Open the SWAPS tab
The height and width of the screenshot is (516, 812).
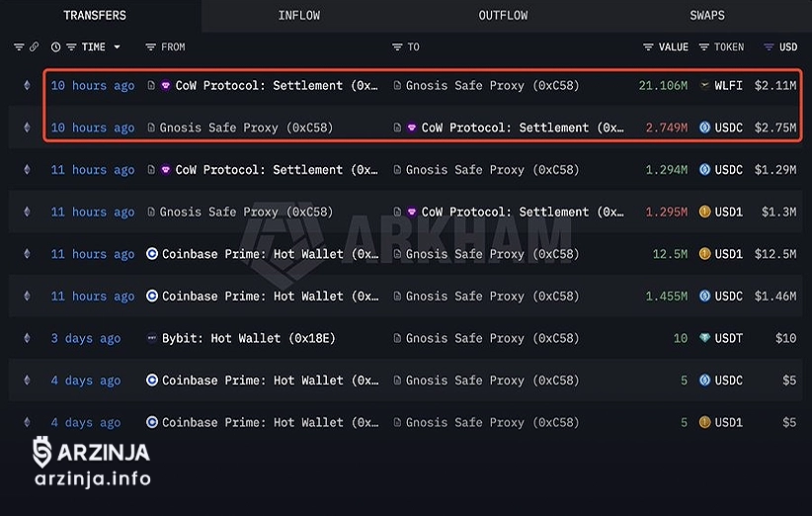(706, 15)
